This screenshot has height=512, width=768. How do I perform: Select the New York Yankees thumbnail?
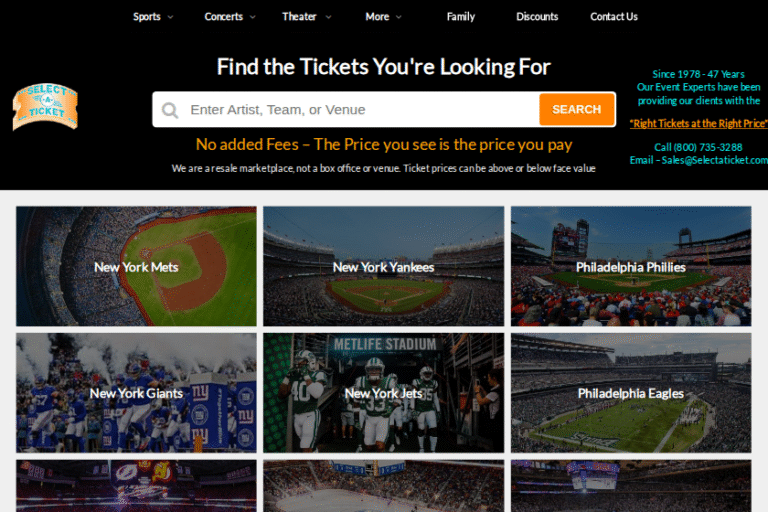pyautogui.click(x=383, y=267)
